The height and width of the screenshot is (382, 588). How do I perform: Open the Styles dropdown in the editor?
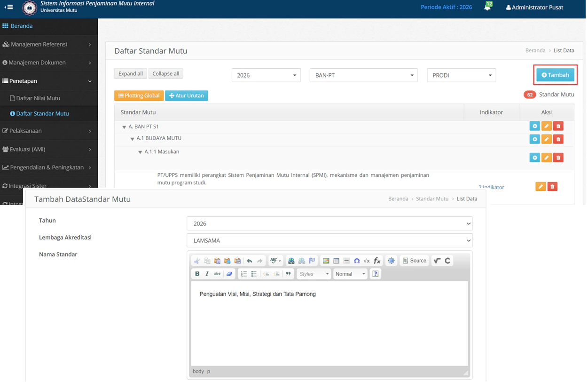(x=314, y=274)
